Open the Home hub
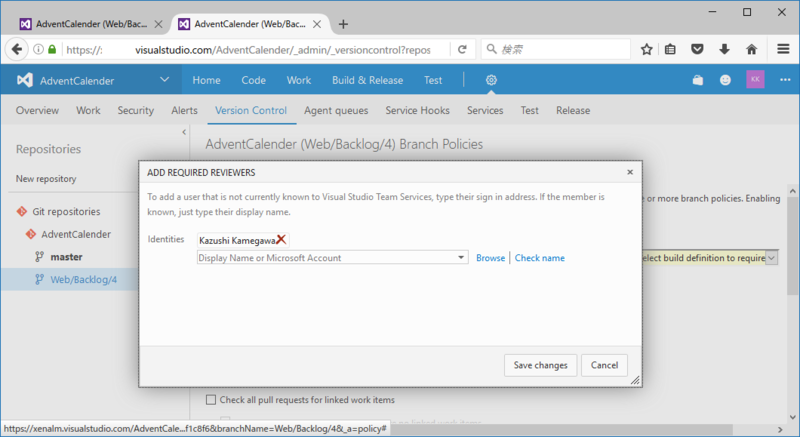 tap(206, 80)
